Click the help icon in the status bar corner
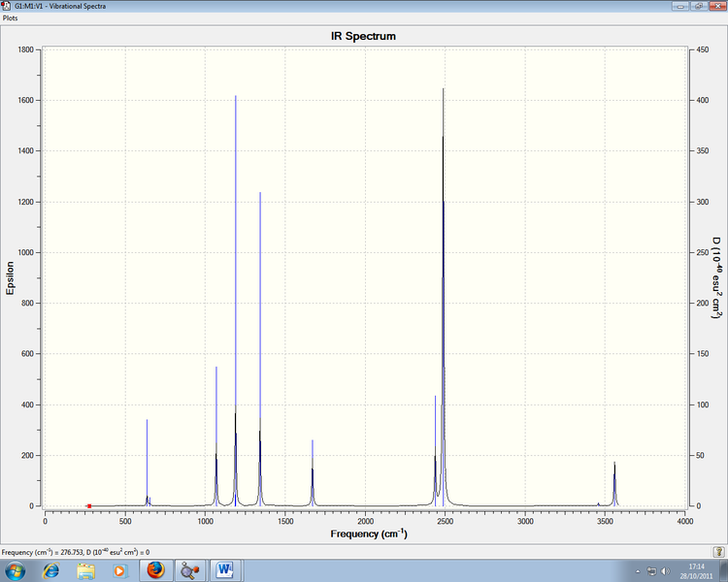Screen dimensions: 728x582 click(x=718, y=551)
